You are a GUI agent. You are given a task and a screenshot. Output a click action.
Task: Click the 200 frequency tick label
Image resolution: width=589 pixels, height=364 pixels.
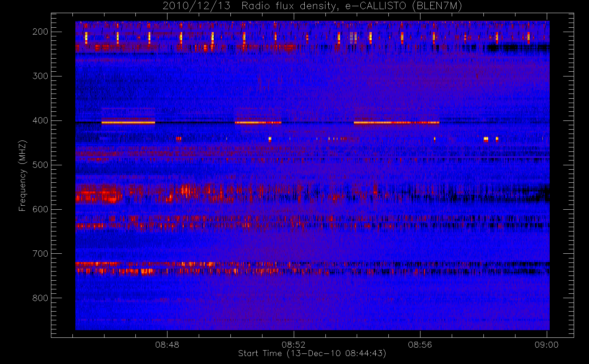(x=40, y=32)
